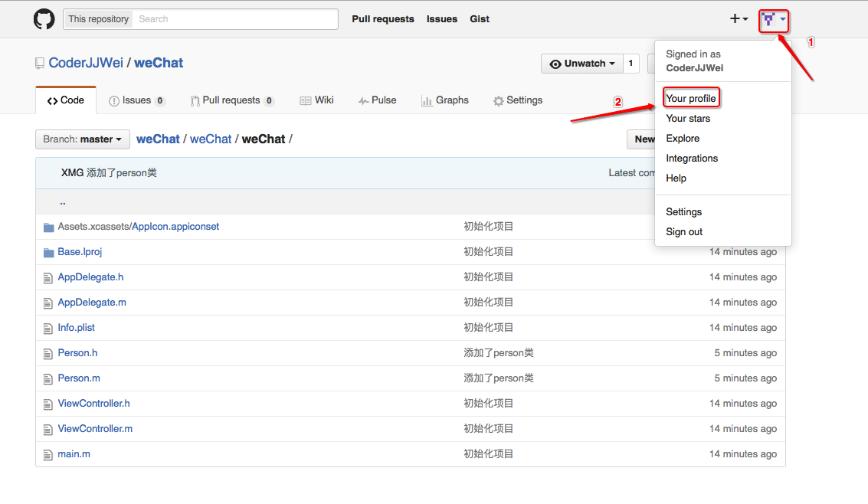Screen dimensions: 868x504
Task: Click the main.m file icon
Action: [x=48, y=455]
